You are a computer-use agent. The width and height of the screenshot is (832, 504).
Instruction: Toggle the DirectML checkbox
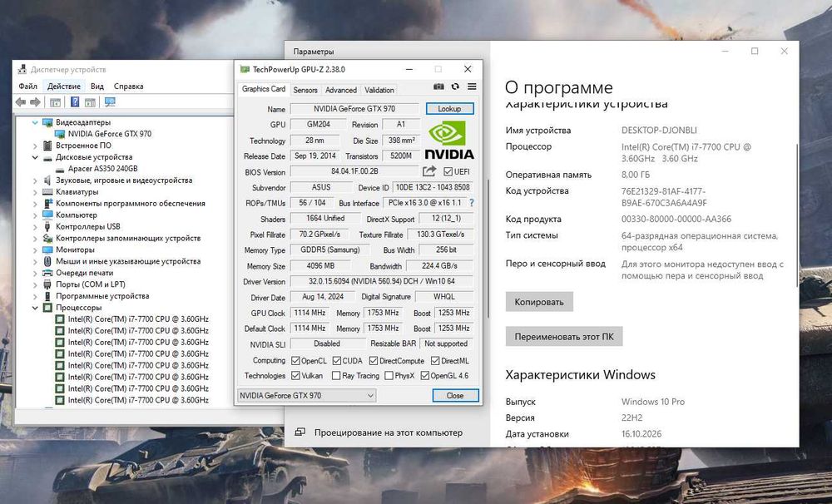tap(435, 361)
